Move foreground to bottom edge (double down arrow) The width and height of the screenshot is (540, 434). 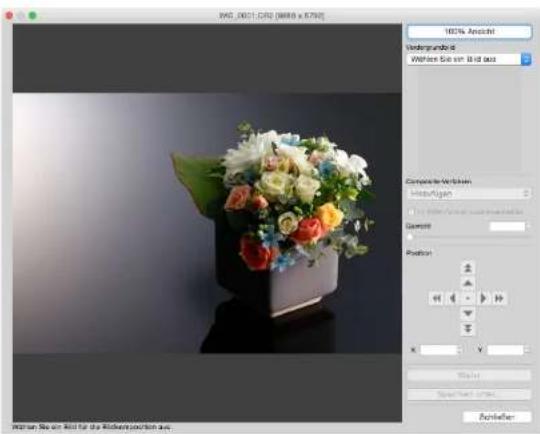(468, 329)
